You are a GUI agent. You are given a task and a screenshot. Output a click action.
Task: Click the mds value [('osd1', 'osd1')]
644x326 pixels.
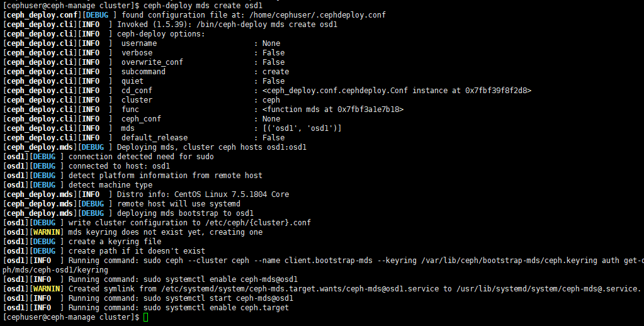[x=302, y=128]
